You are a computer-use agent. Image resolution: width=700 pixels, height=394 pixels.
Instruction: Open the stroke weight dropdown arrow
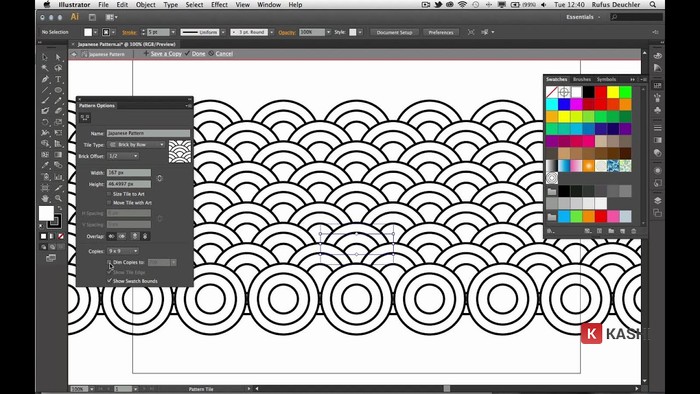(173, 32)
